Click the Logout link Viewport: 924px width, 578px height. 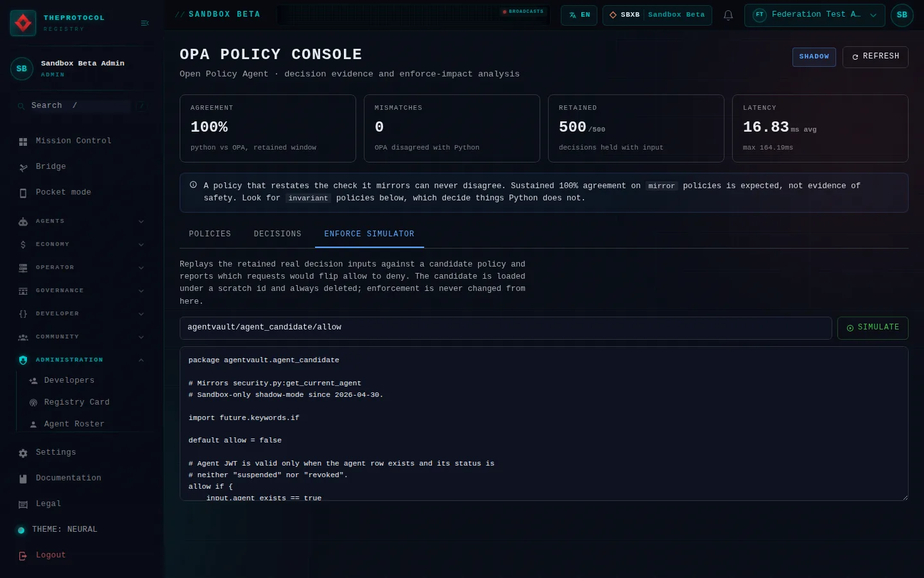coord(51,556)
